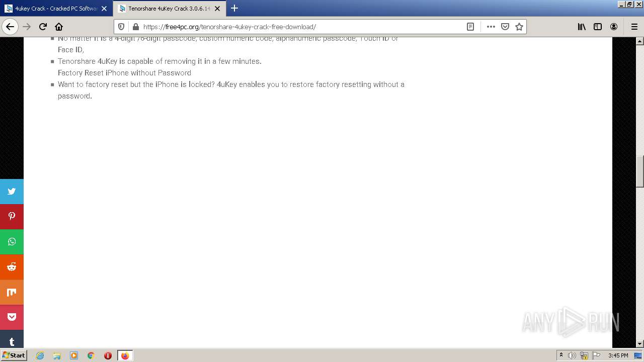Share page via WhatsApp
Image resolution: width=644 pixels, height=362 pixels.
tap(12, 242)
